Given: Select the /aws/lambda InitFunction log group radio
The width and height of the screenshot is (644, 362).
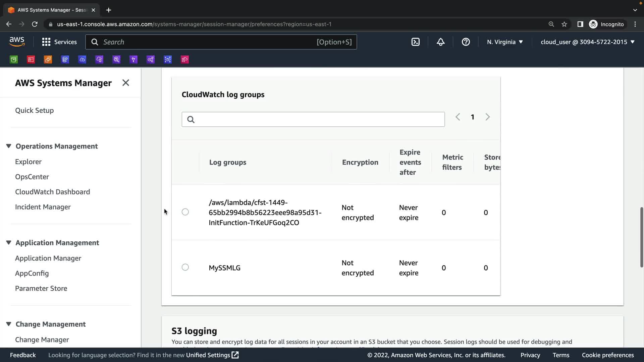Looking at the screenshot, I should (185, 212).
